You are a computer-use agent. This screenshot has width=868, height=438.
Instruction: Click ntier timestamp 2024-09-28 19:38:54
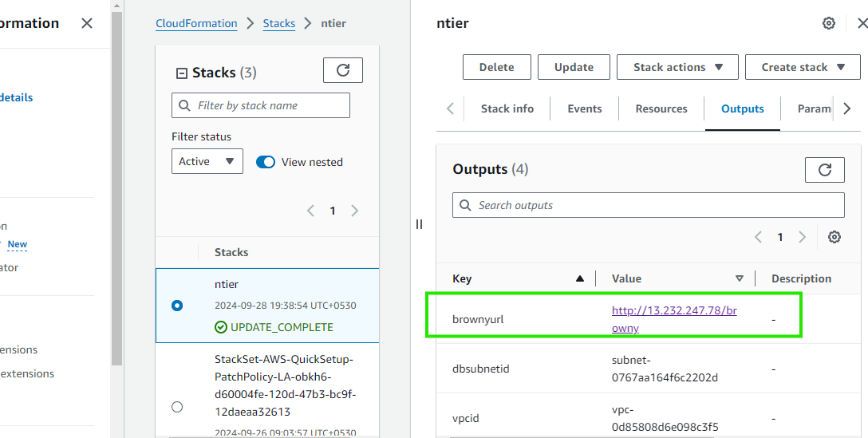tap(285, 306)
